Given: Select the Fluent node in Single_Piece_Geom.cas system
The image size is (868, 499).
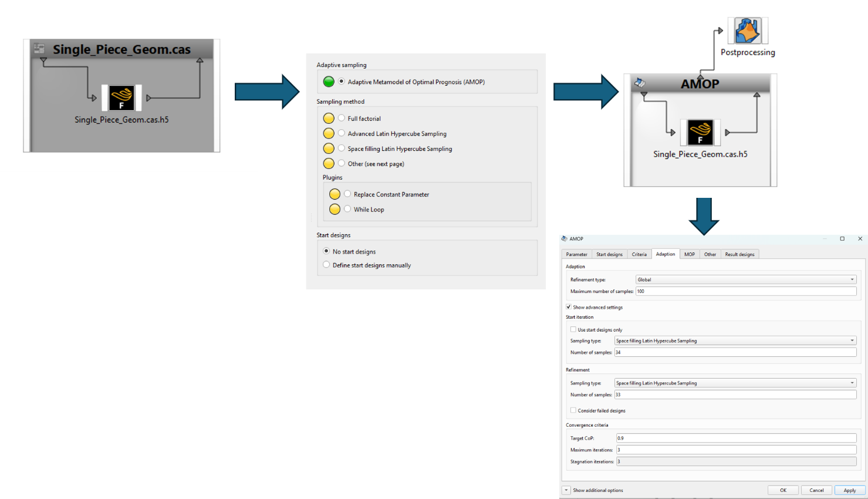Looking at the screenshot, I should [121, 98].
